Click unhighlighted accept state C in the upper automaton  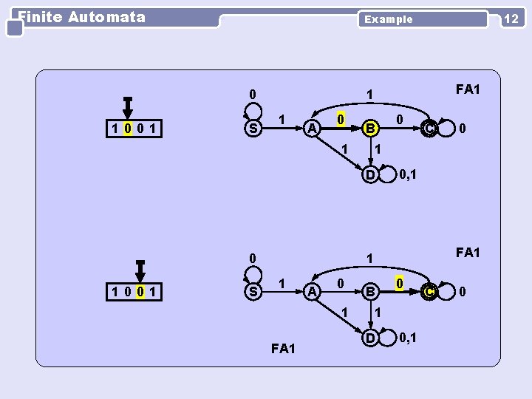coord(429,129)
